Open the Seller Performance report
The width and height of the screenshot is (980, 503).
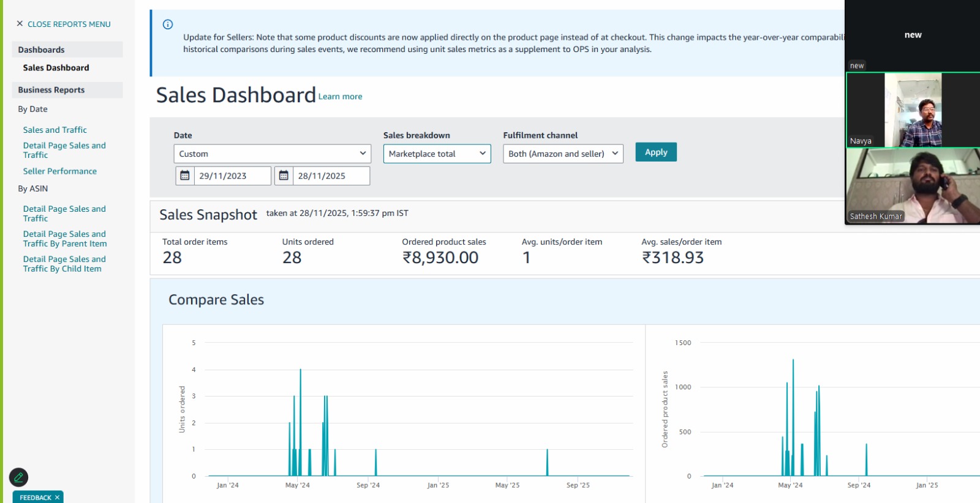pos(59,171)
